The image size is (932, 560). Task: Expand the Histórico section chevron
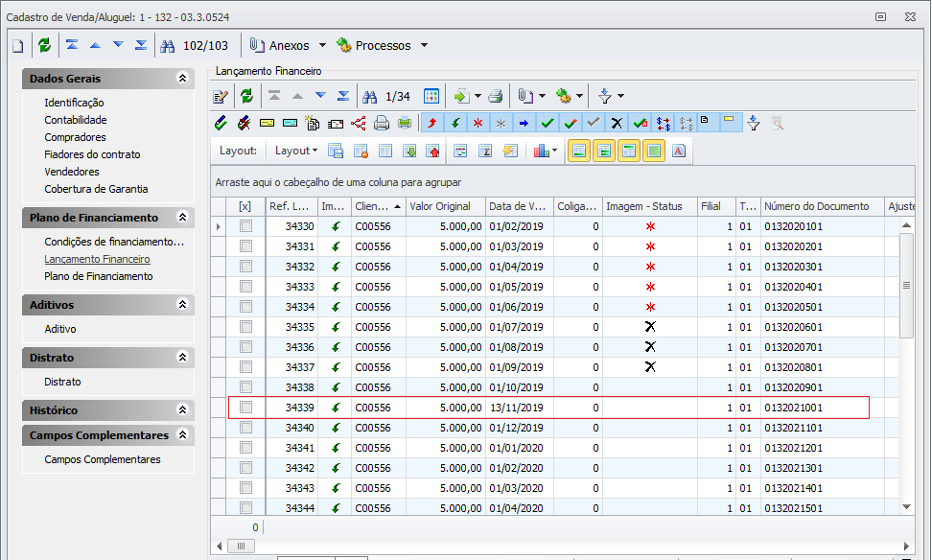click(x=182, y=410)
